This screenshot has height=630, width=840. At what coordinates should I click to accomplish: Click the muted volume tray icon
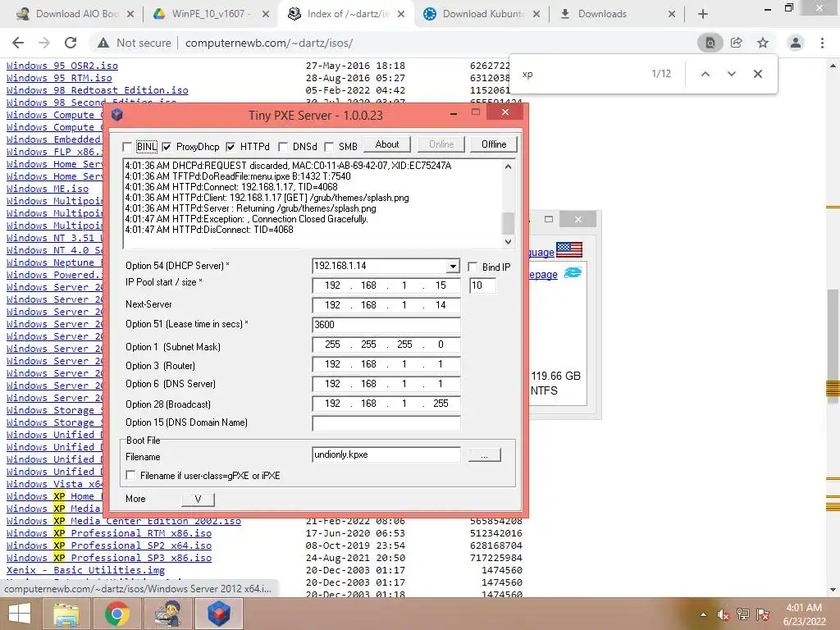click(x=724, y=614)
